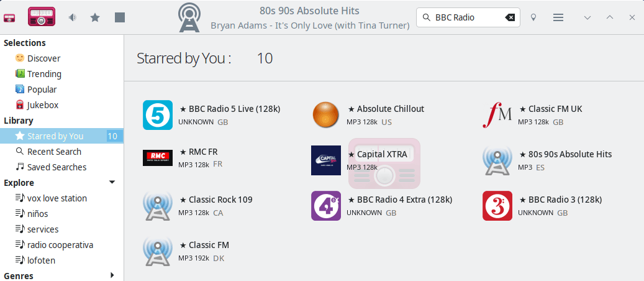The height and width of the screenshot is (281, 644).
Task: Open the hamburger menu
Action: tap(558, 17)
